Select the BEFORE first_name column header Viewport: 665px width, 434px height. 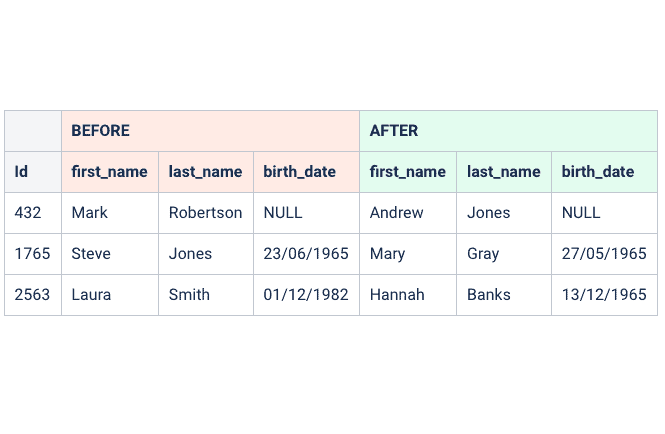click(110, 172)
